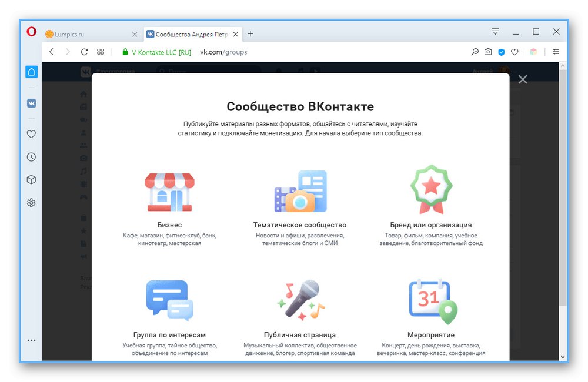
Task: Open sidebar three-dots setup menu
Action: pos(32,340)
